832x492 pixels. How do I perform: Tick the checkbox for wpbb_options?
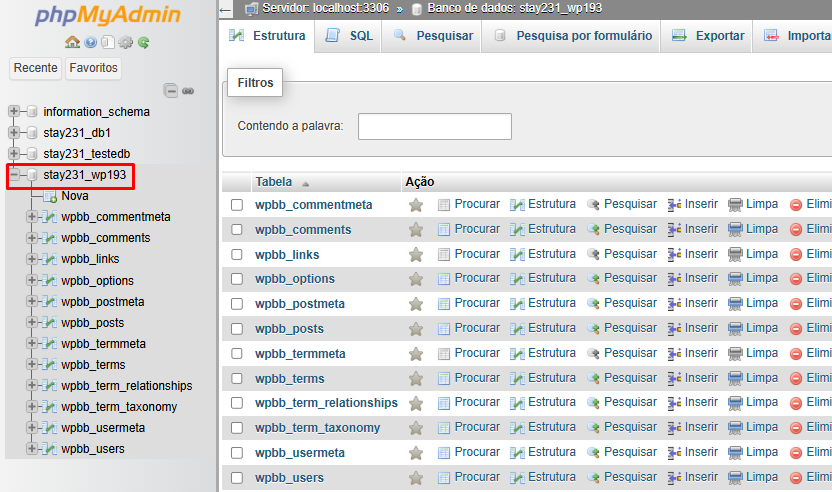point(237,279)
